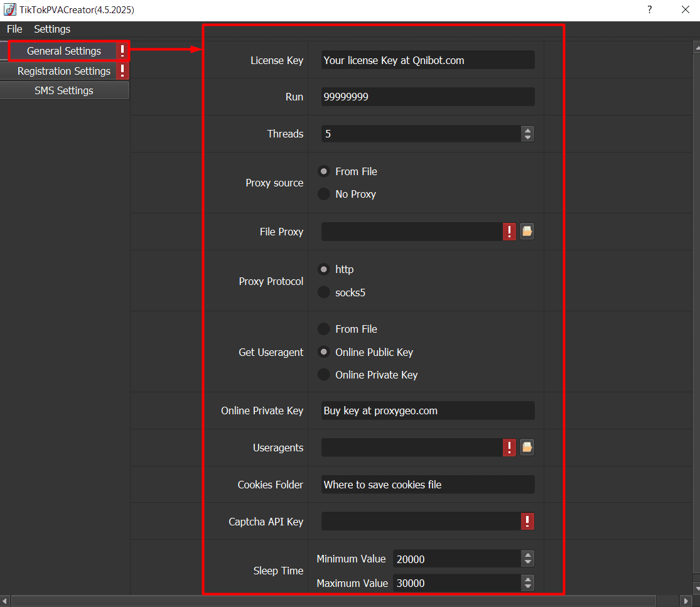Click the General Settings warning exclamation icon

[x=122, y=50]
